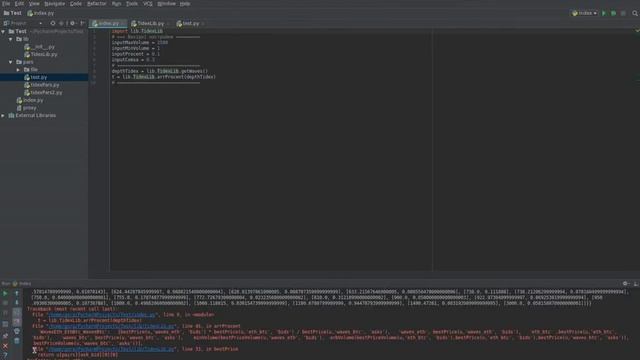Click the help question icon in Run panel
This screenshot has height=360, width=640.
pyautogui.click(x=5, y=356)
